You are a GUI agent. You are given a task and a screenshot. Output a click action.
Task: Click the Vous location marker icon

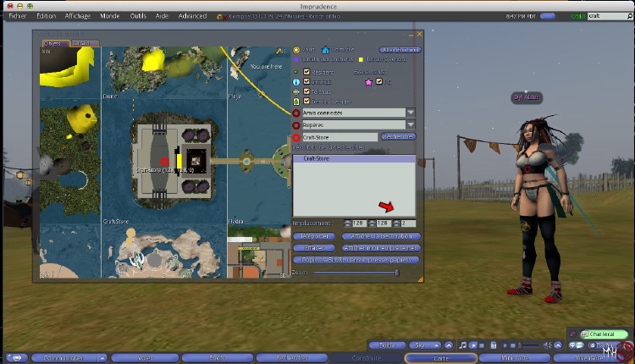[x=296, y=50]
